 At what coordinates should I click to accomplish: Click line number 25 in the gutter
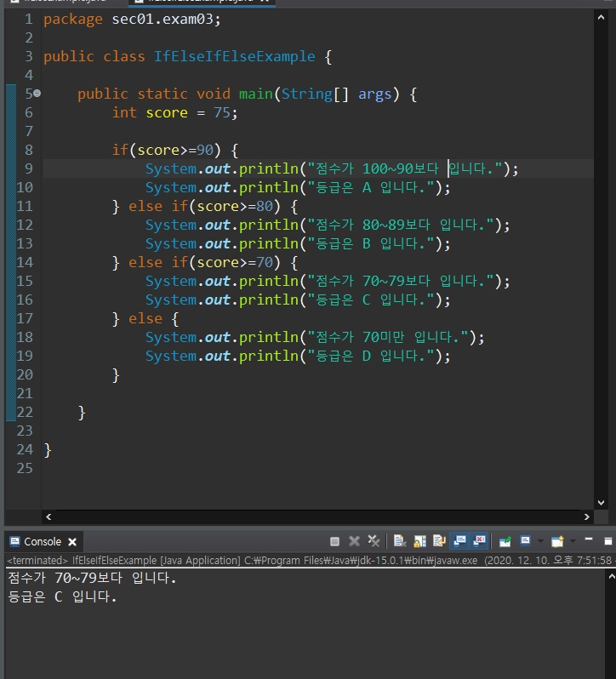tap(25, 468)
